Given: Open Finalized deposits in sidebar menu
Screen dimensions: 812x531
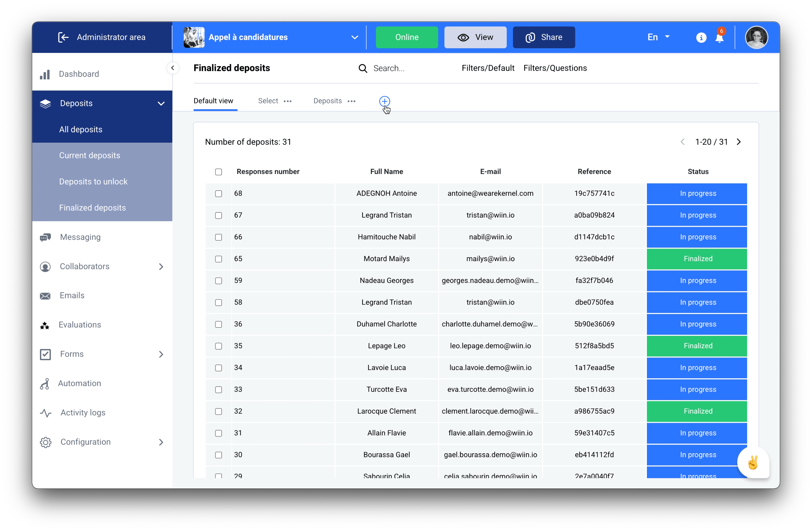Looking at the screenshot, I should [92, 208].
